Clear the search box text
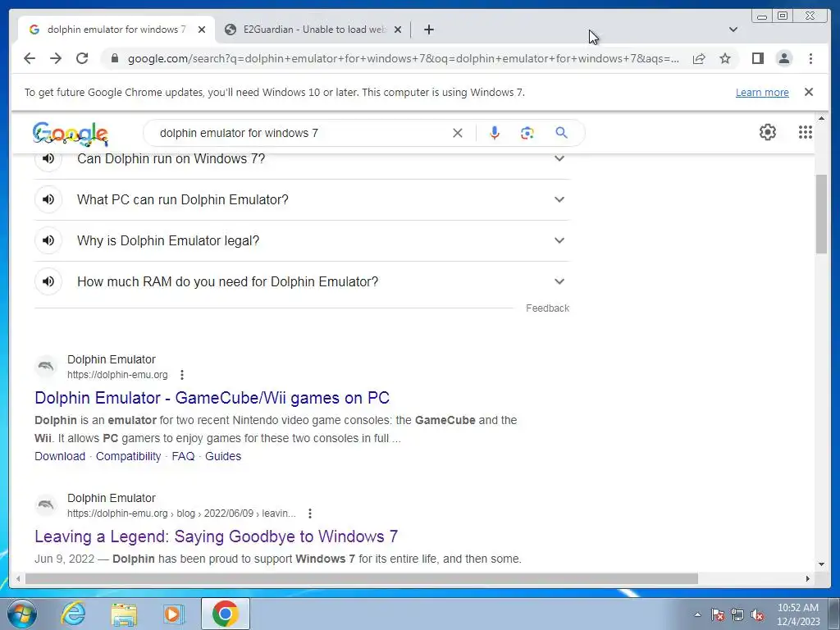 [x=458, y=133]
